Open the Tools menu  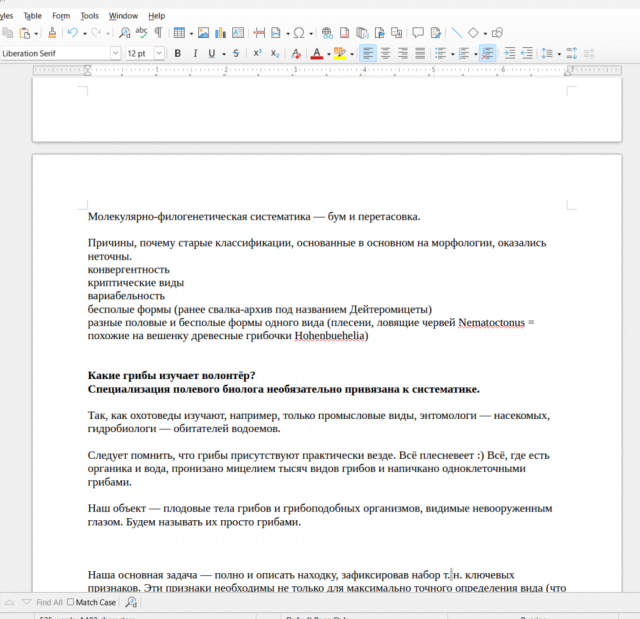[x=89, y=16]
